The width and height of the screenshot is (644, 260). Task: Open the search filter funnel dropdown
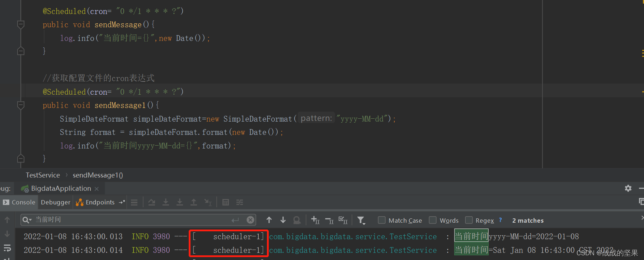pyautogui.click(x=361, y=221)
